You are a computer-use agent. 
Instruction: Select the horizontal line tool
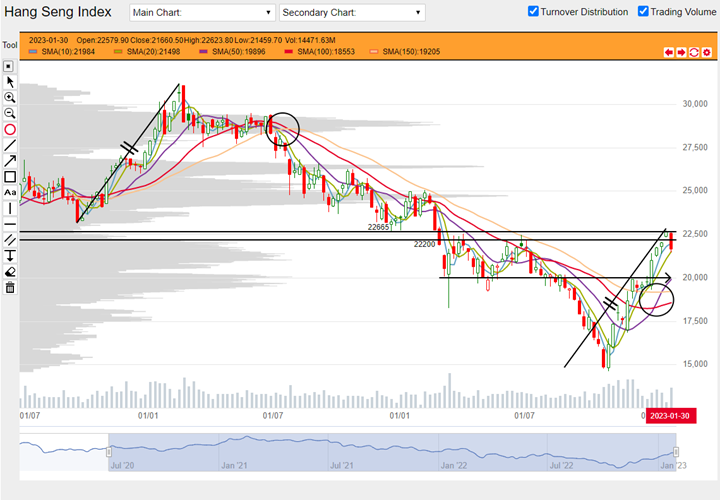(x=10, y=224)
